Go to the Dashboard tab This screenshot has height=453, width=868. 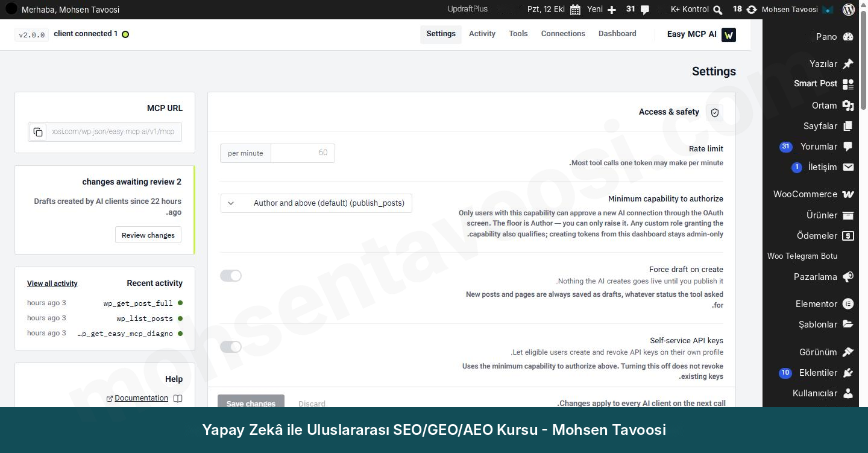click(x=617, y=34)
